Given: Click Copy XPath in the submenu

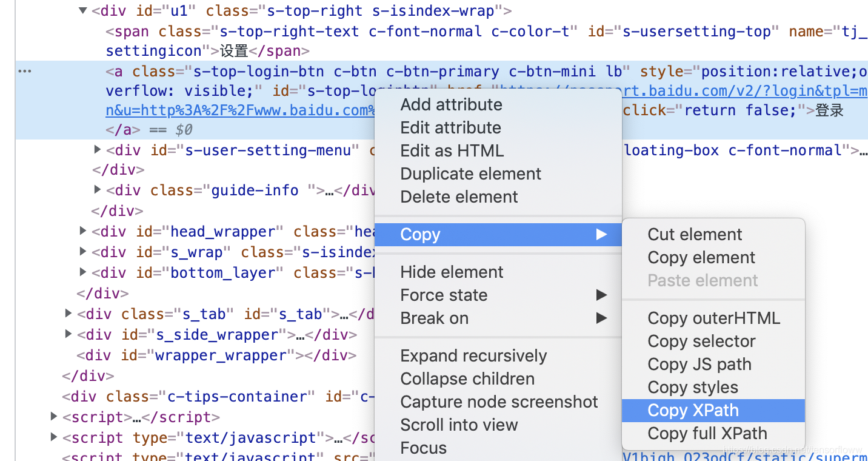Looking at the screenshot, I should click(713, 411).
